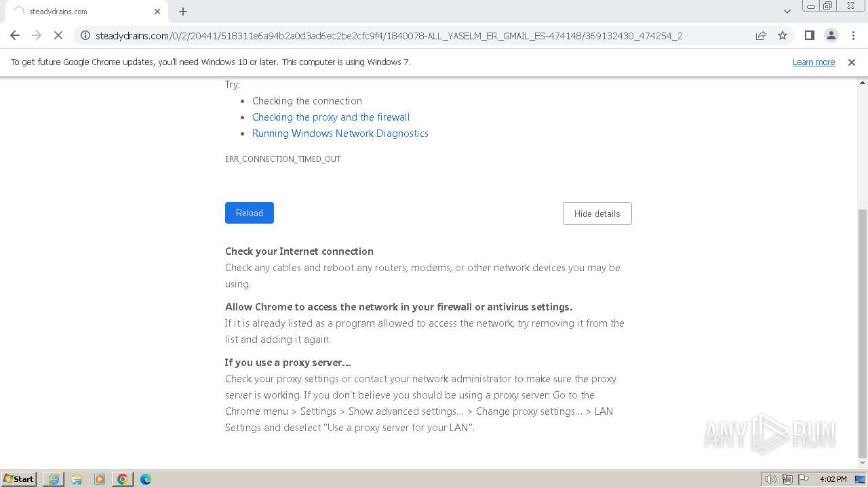Viewport: 868px width, 488px height.
Task: Hide the error details
Action: [597, 213]
